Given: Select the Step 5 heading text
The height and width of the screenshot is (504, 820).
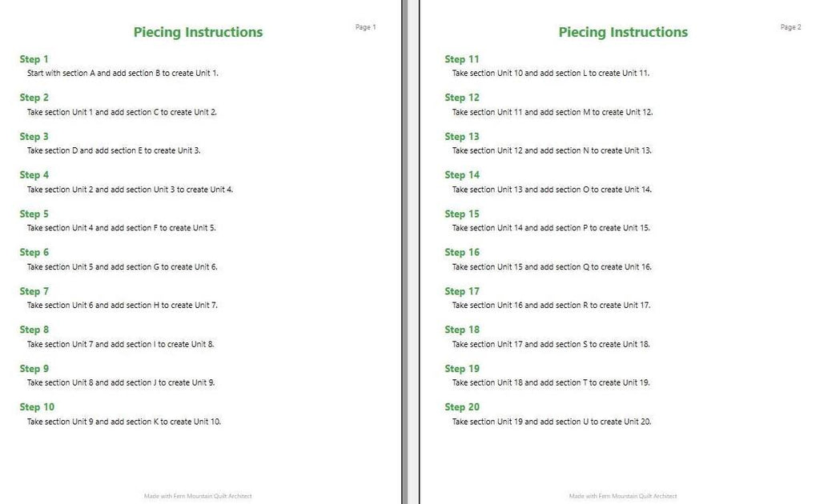Looking at the screenshot, I should click(x=34, y=214).
